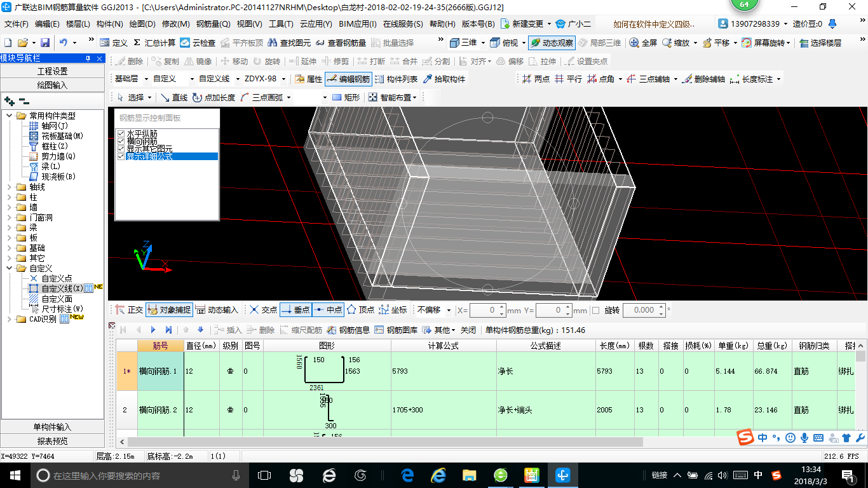Open the 构件列表 component list
The image size is (868, 488).
click(397, 79)
